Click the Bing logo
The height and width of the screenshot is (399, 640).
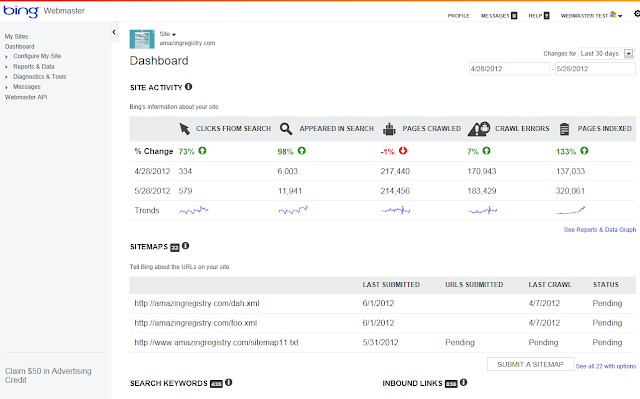pyautogui.click(x=21, y=11)
